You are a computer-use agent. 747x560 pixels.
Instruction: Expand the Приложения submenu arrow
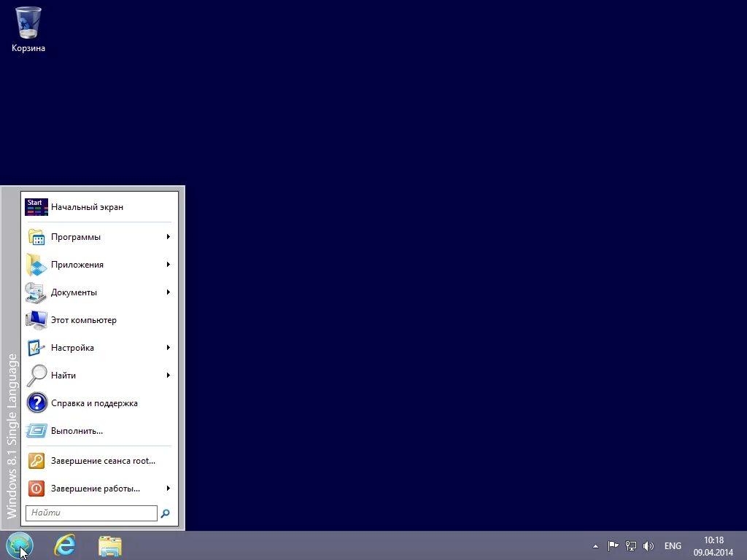[169, 264]
